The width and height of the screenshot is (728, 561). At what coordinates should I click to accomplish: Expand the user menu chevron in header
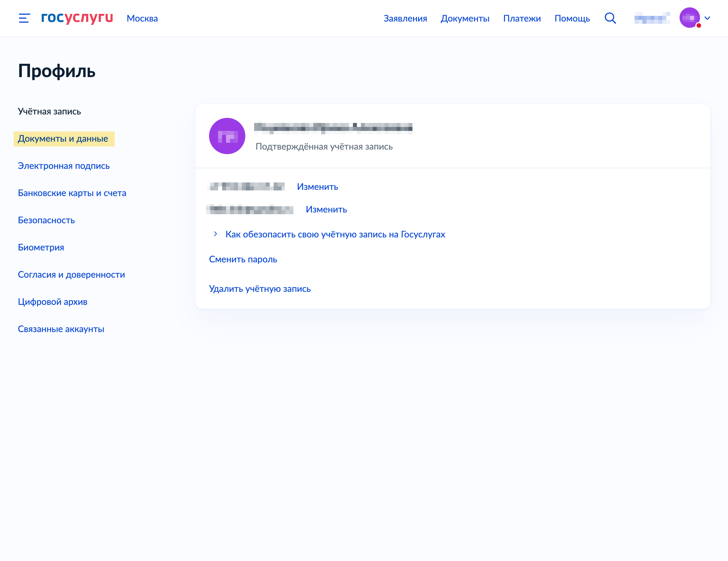(707, 18)
